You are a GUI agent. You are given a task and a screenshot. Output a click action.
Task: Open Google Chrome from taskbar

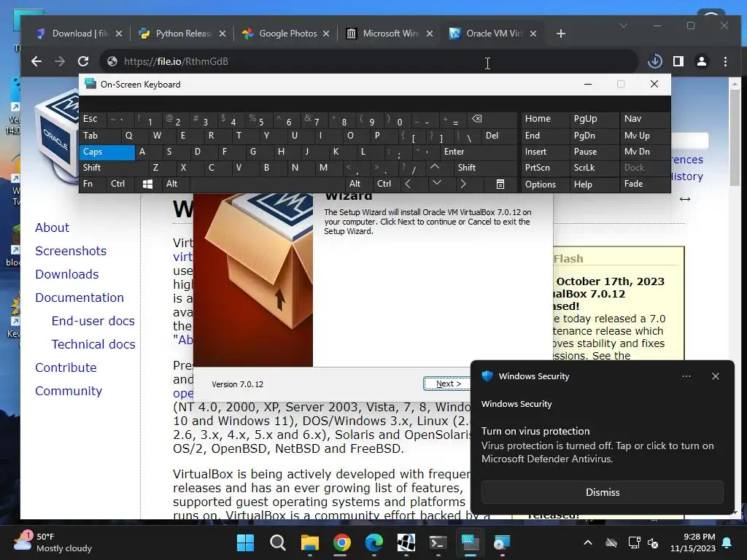(x=341, y=542)
